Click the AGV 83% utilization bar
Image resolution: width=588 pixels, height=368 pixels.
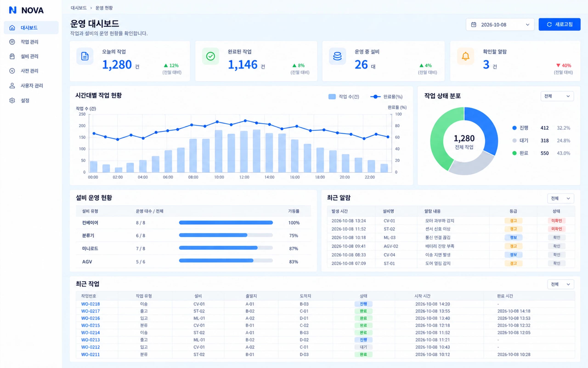[x=226, y=261]
